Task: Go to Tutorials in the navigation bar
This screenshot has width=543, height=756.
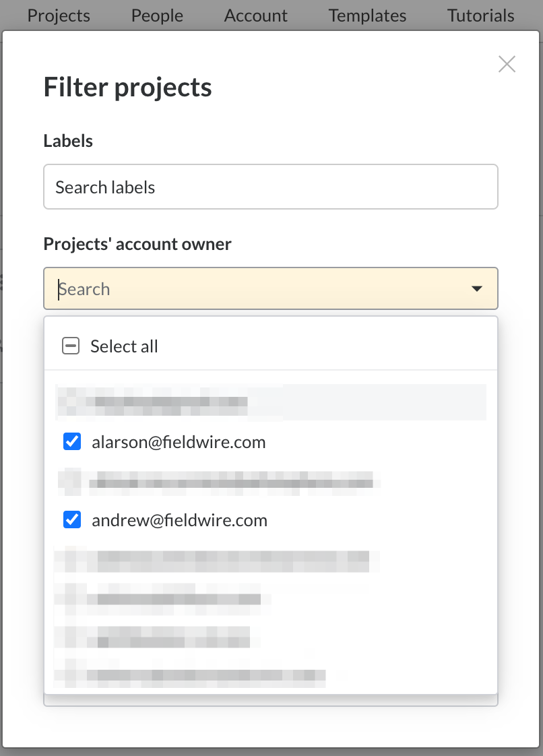Action: pos(480,15)
